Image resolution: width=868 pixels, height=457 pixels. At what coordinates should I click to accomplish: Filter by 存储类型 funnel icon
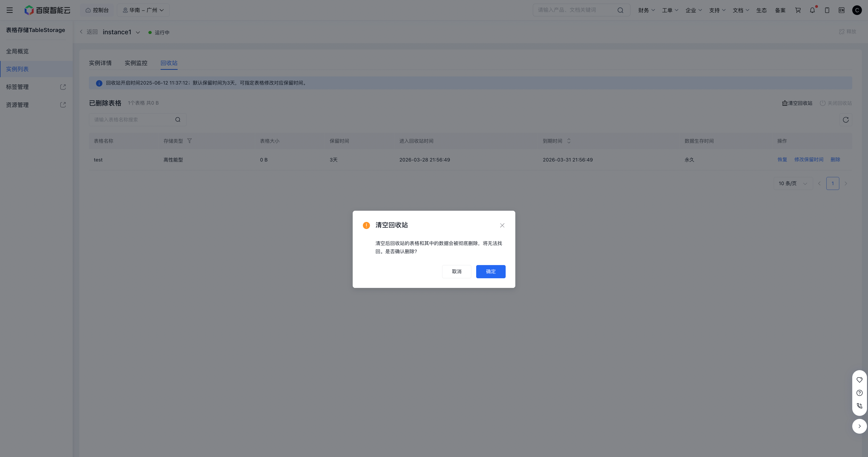[x=189, y=141]
